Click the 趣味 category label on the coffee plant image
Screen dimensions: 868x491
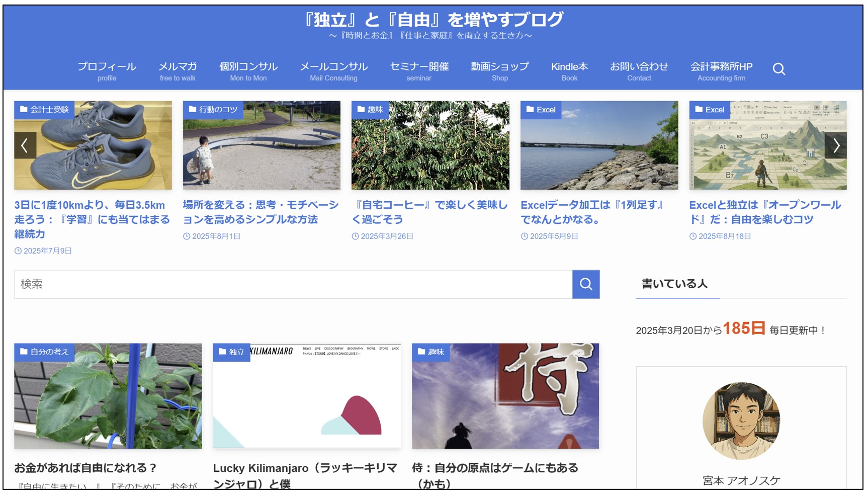pos(370,110)
